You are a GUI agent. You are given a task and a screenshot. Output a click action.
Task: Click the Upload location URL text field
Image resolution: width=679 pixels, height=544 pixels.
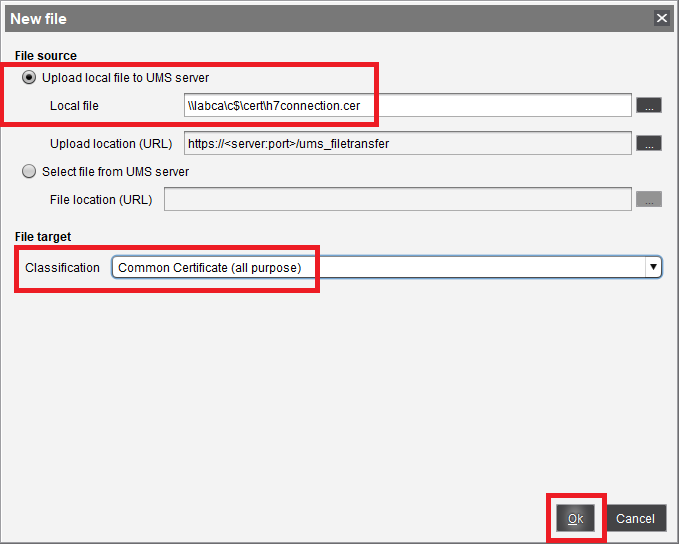click(x=407, y=143)
